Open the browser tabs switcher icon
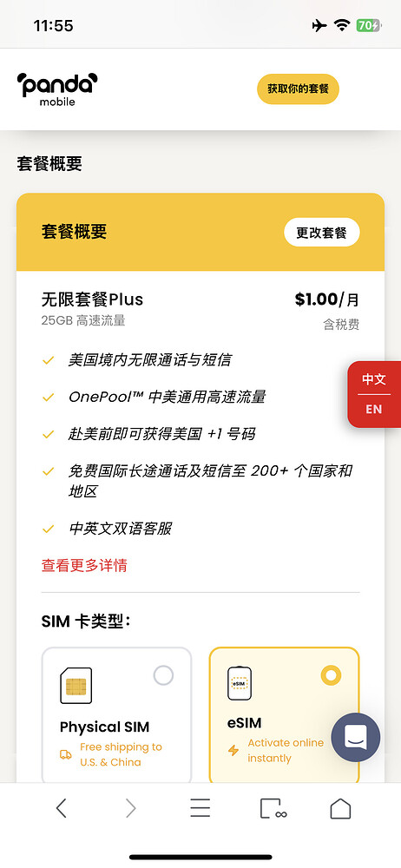The width and height of the screenshot is (401, 868). [273, 809]
